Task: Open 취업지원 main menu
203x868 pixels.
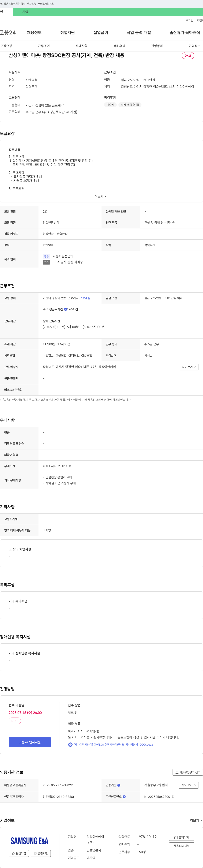Action: click(x=67, y=33)
